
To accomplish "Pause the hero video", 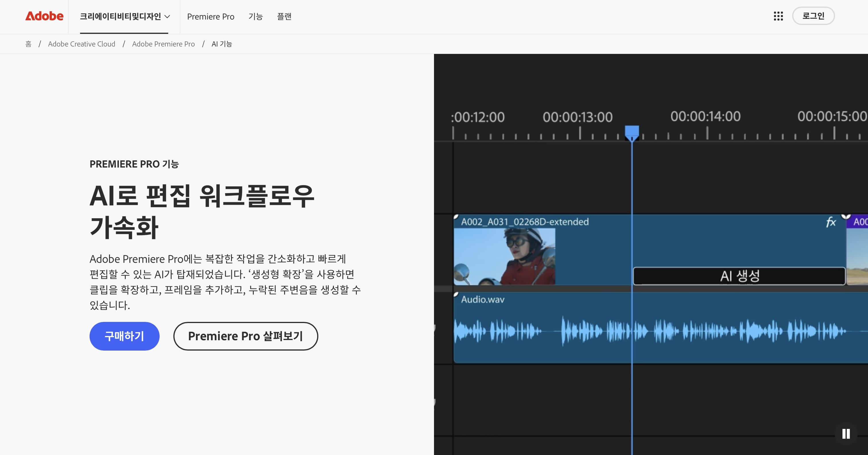I will click(846, 434).
